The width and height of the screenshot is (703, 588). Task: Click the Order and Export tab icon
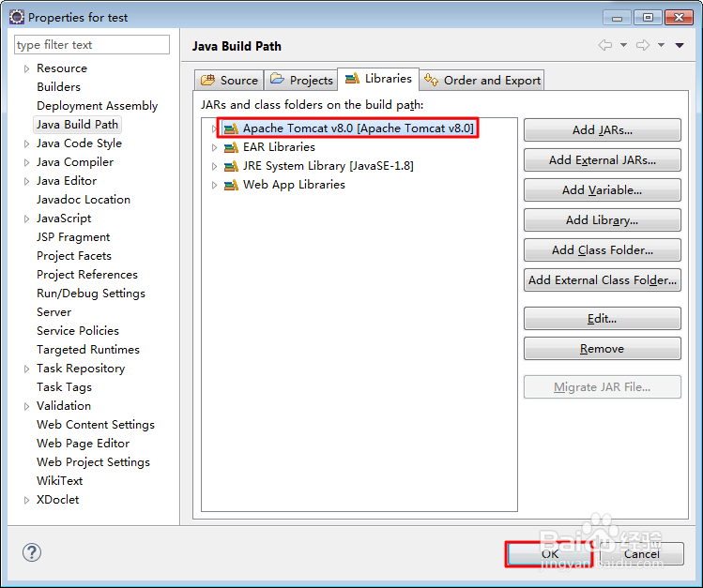coord(432,80)
